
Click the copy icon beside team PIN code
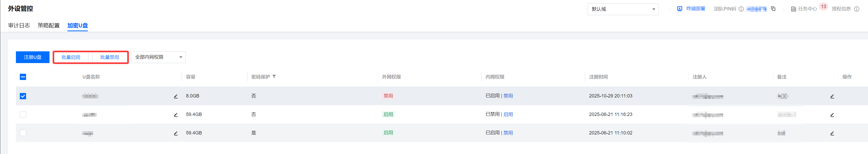click(773, 9)
